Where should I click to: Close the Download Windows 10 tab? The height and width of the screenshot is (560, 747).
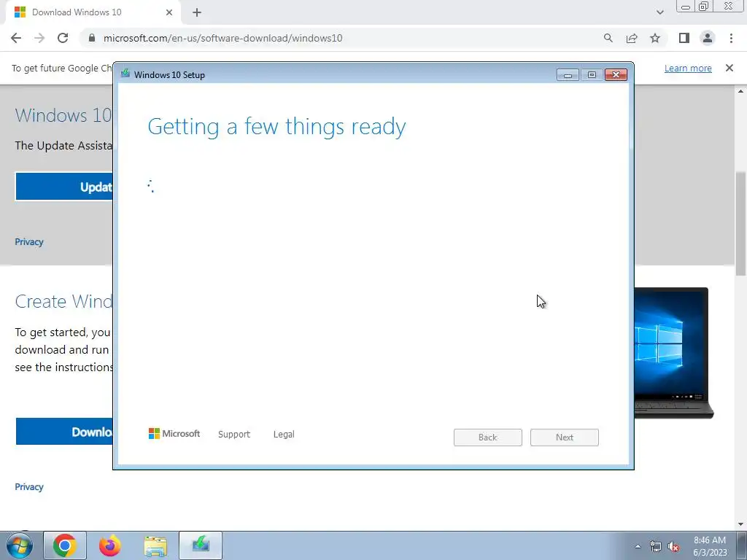coord(169,12)
